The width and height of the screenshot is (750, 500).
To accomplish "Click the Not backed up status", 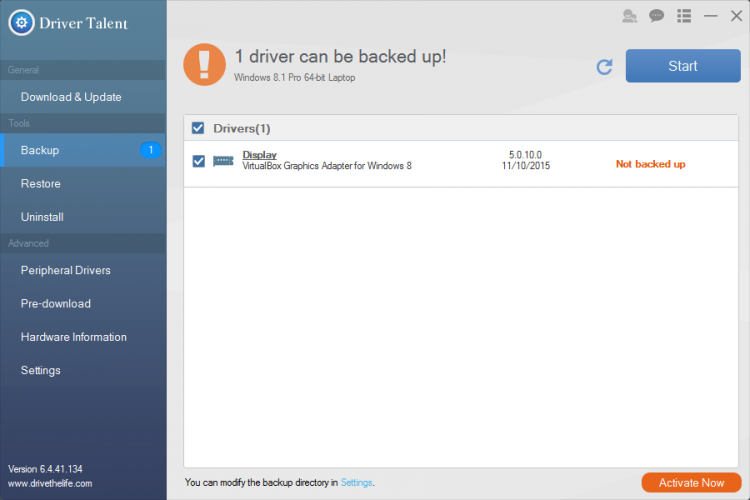I will [651, 164].
